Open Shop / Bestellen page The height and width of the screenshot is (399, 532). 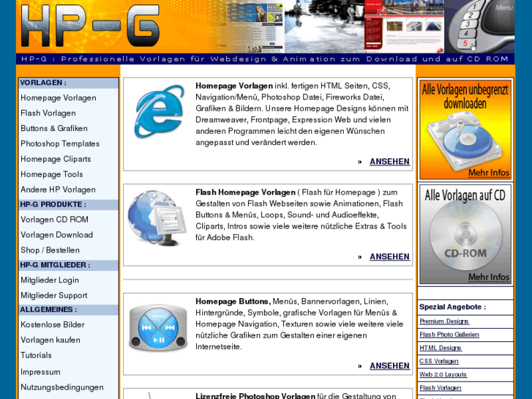(50, 250)
